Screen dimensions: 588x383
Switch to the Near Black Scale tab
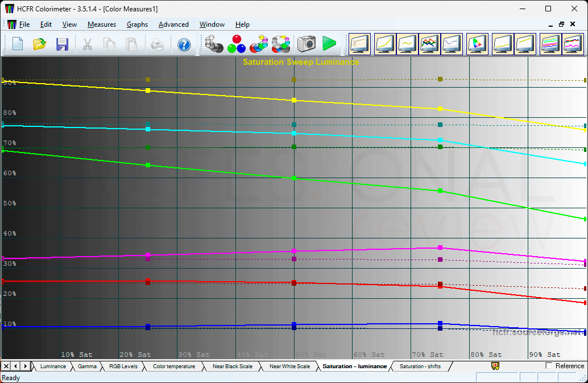point(233,366)
